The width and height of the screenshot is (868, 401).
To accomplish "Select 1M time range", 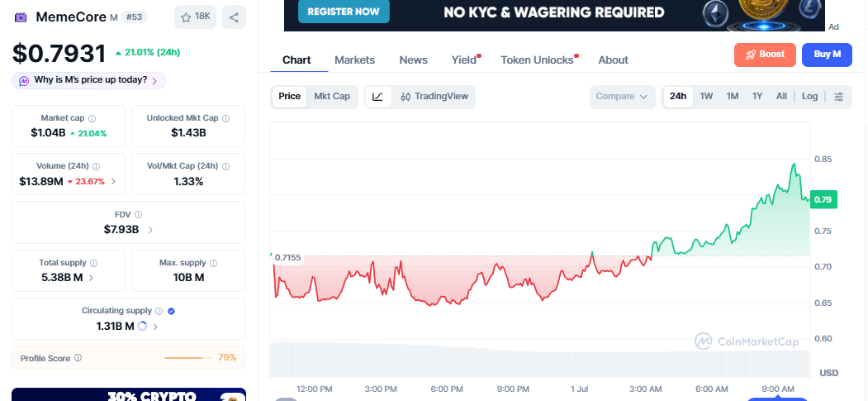I will pyautogui.click(x=733, y=97).
